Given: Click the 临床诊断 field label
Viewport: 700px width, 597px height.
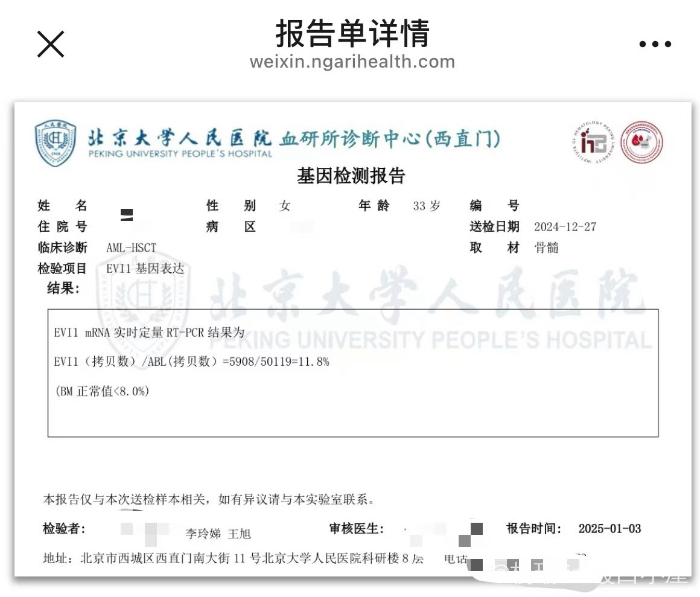Looking at the screenshot, I should click(63, 247).
